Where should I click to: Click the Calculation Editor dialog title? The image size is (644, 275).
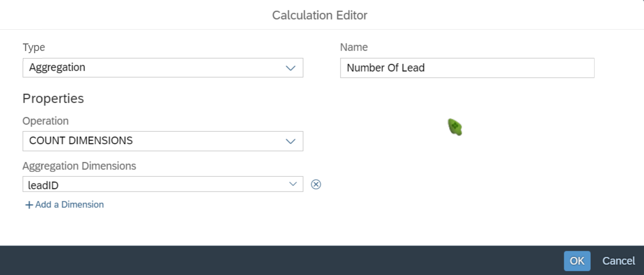[319, 15]
